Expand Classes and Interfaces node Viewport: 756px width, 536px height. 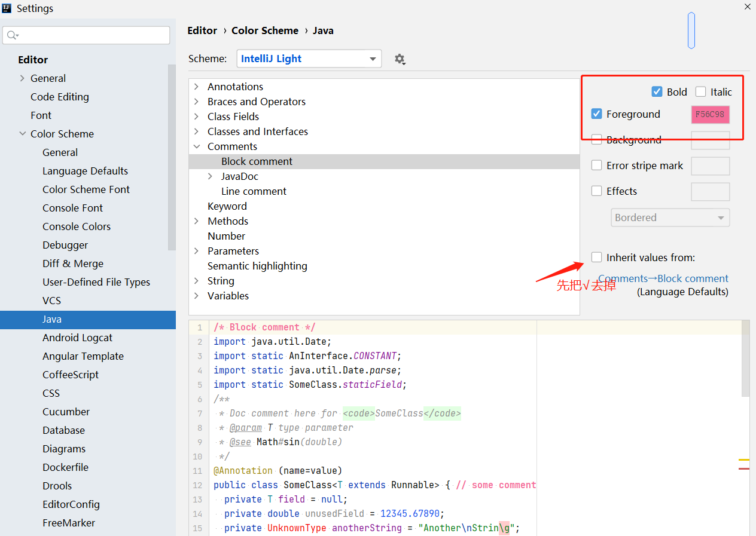[196, 131]
